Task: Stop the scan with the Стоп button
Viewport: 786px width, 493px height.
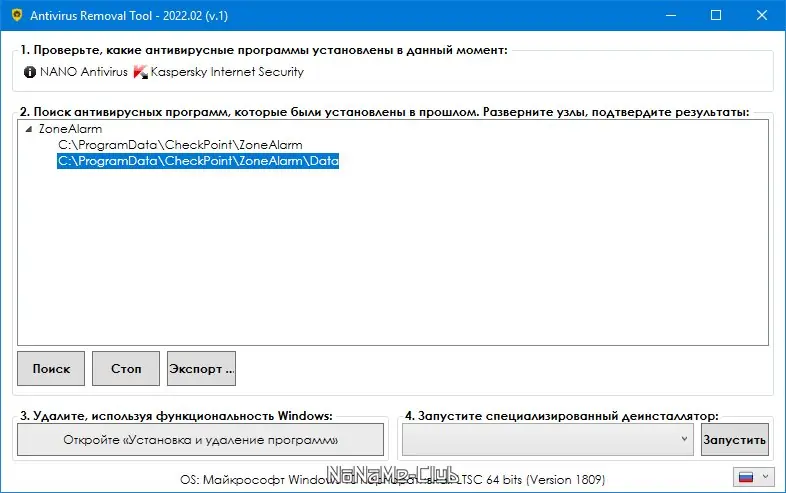Action: (x=126, y=369)
